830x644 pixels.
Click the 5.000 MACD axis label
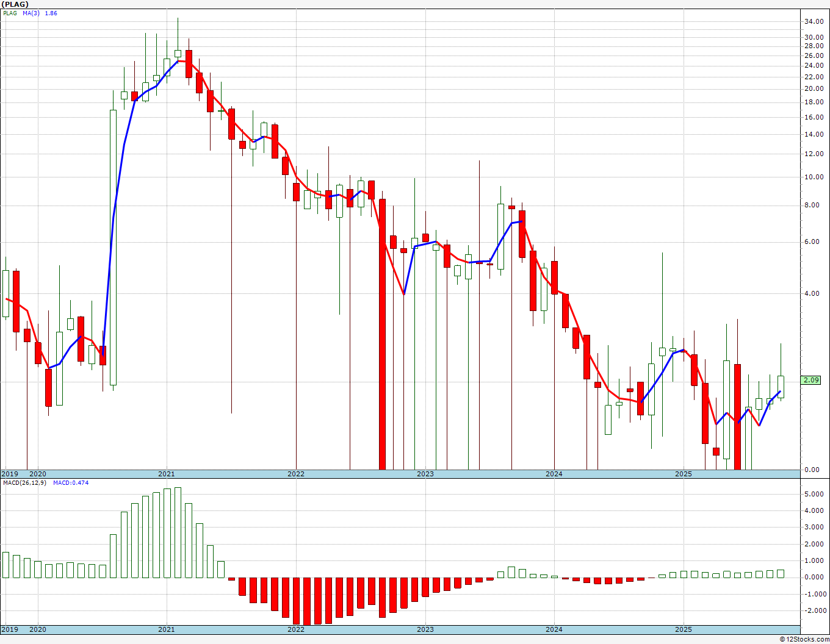[x=814, y=495]
